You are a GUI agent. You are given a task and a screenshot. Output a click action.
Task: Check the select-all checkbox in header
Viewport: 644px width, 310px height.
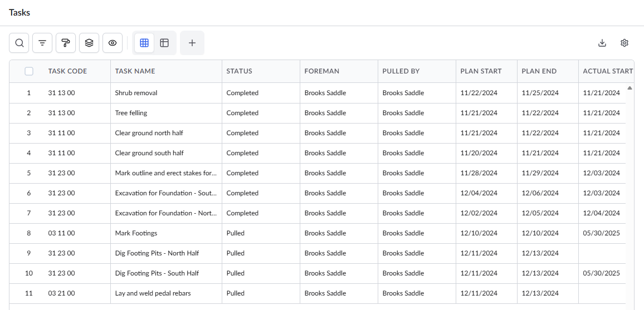pyautogui.click(x=29, y=71)
